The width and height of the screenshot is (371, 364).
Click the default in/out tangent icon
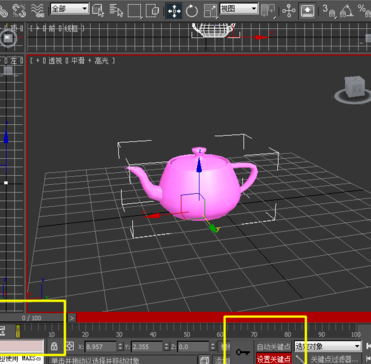(300, 359)
